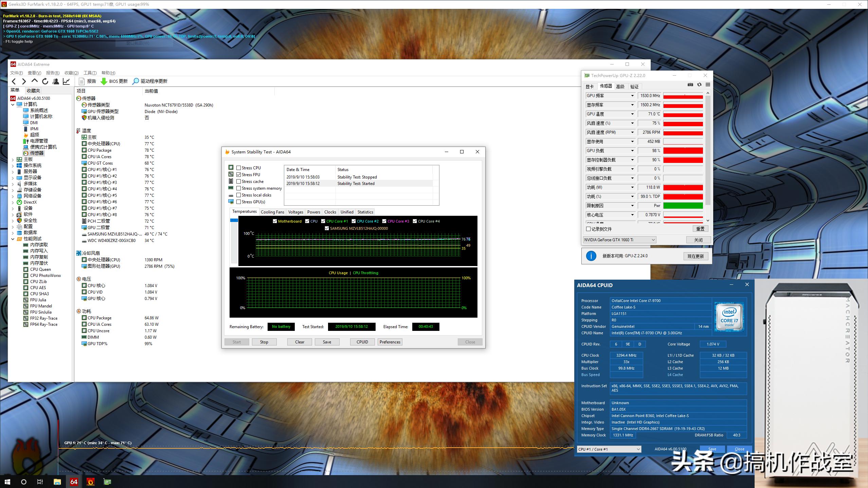This screenshot has width=868, height=488.
Task: Expand the 主板 tree node
Action: coord(13,159)
